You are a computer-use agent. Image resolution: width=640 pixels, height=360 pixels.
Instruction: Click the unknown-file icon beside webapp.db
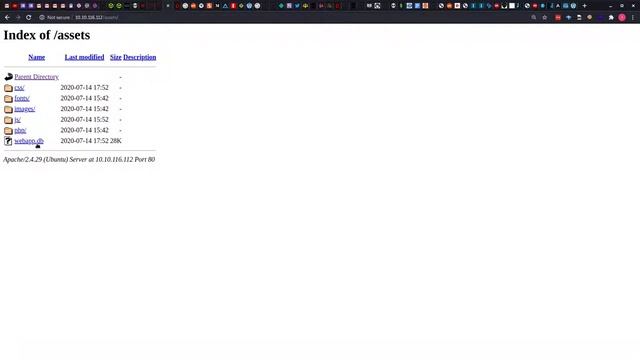pos(8,141)
